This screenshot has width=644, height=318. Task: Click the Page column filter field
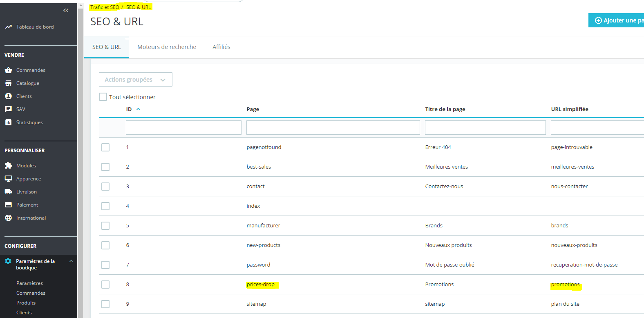click(333, 127)
